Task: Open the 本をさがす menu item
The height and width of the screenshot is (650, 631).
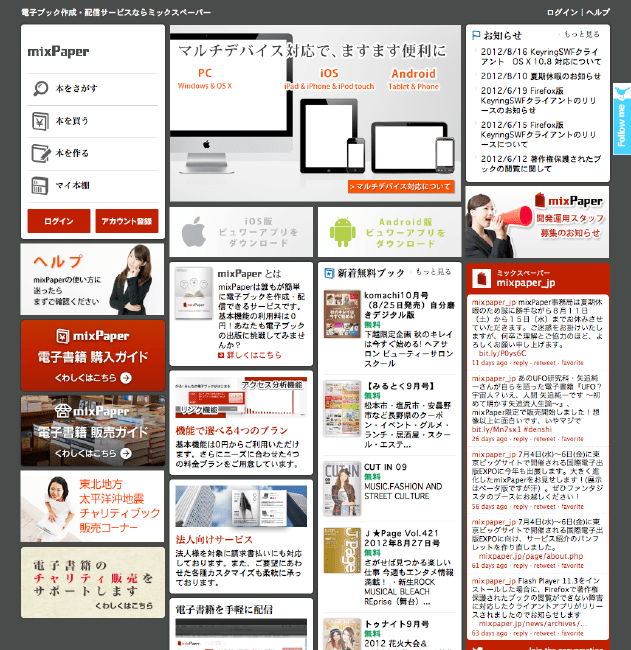Action: pos(93,89)
